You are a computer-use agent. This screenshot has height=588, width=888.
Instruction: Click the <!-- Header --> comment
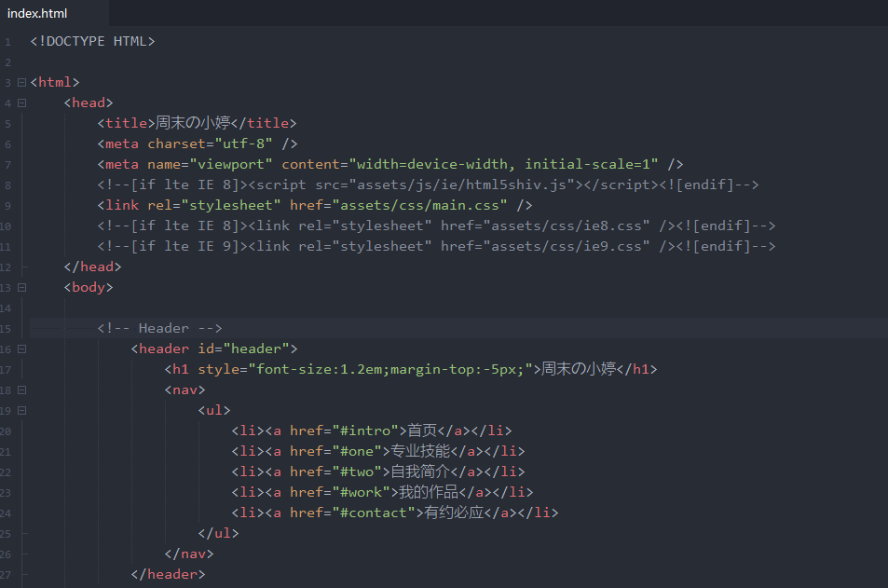coord(159,328)
